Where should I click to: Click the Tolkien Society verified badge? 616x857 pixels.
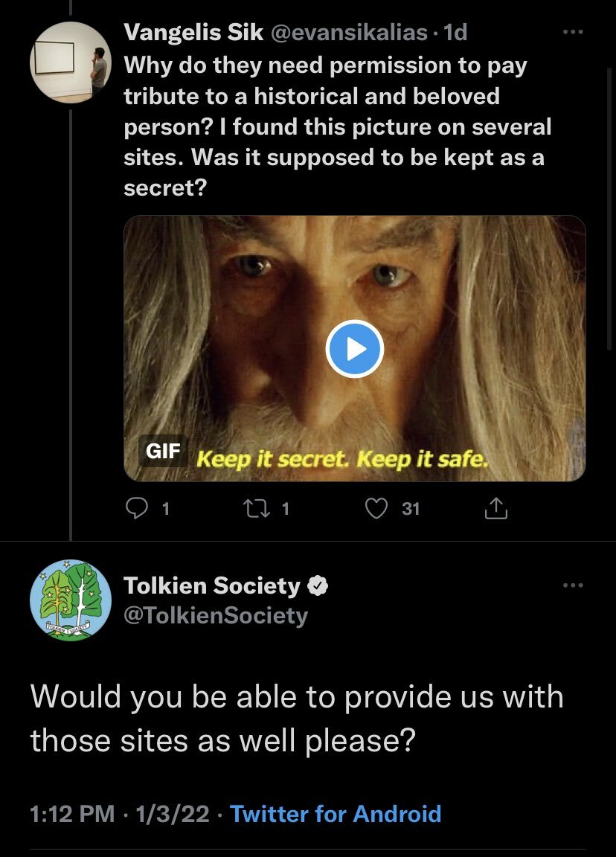318,586
